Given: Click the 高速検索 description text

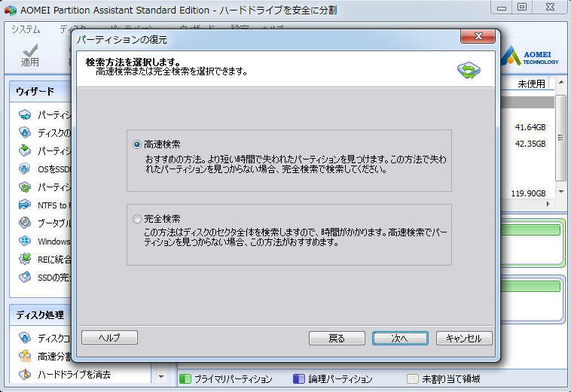Looking at the screenshot, I should coord(295,164).
